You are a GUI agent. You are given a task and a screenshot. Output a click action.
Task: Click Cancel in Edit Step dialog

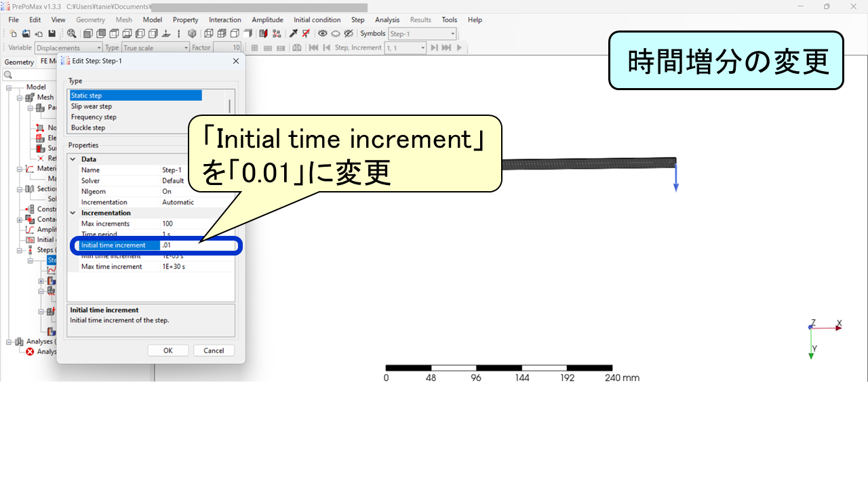[x=214, y=350]
